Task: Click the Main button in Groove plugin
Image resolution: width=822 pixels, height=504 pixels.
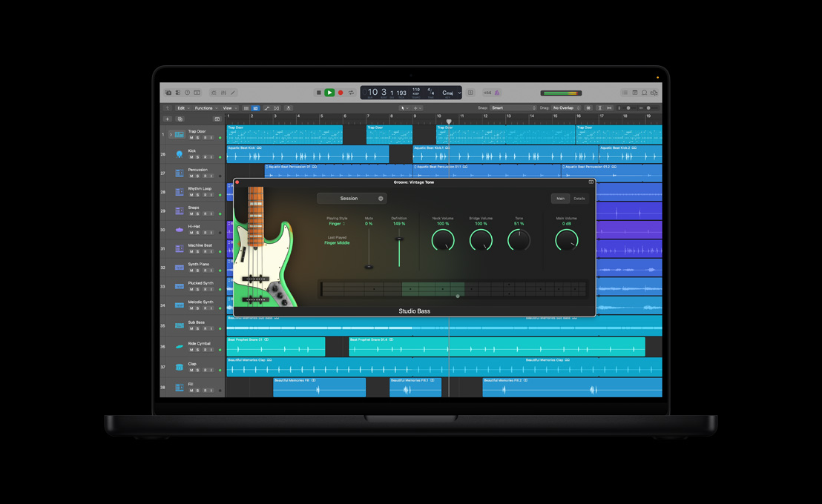Action: coord(561,199)
